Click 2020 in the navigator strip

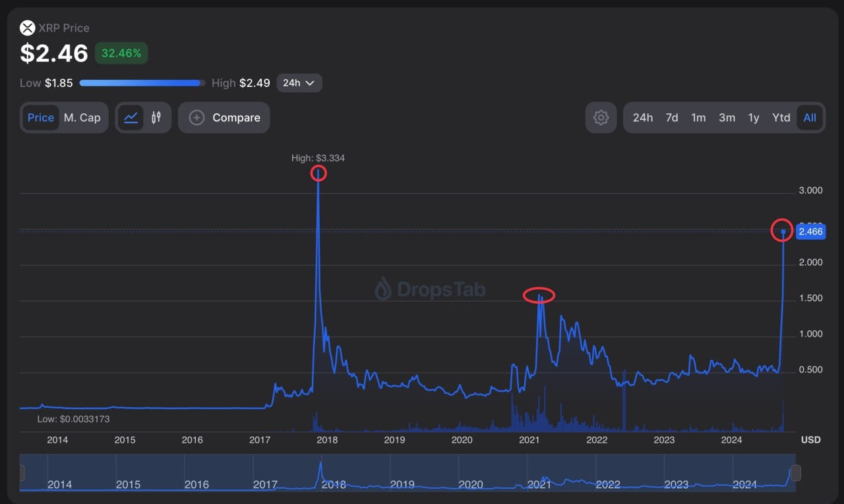click(471, 484)
